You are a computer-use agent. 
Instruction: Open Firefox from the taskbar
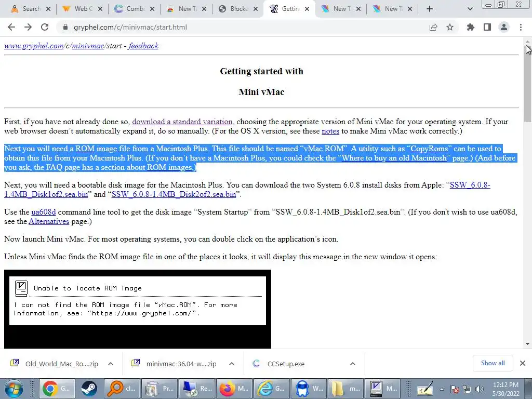coord(234,389)
